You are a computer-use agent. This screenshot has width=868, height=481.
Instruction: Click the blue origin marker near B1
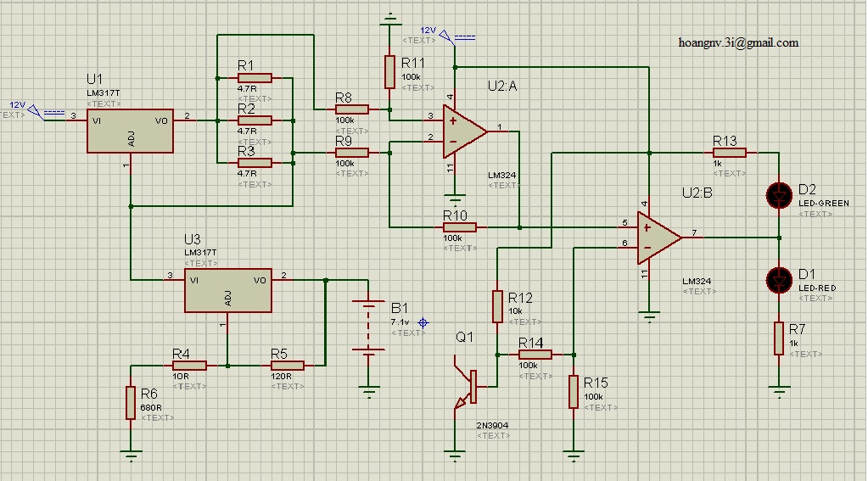[423, 322]
